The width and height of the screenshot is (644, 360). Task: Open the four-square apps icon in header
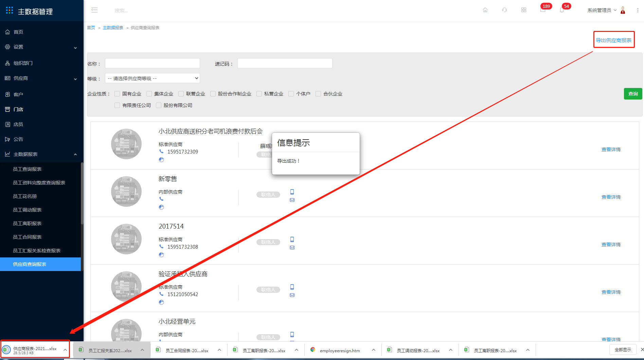(524, 10)
